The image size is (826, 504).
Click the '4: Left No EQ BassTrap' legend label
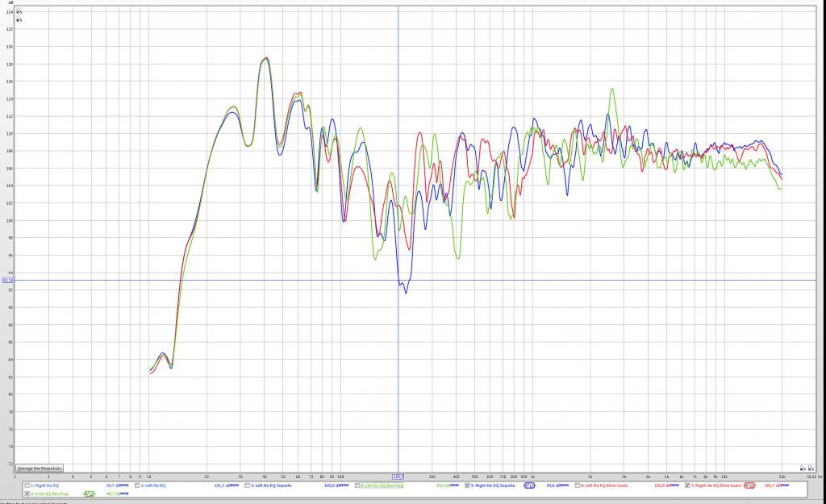(382, 485)
